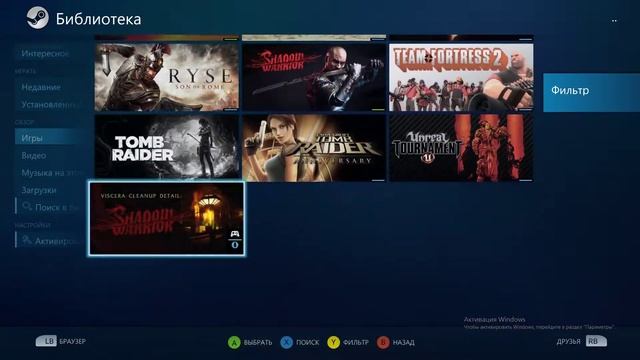Go to Интересное in sidebar

tap(45, 53)
